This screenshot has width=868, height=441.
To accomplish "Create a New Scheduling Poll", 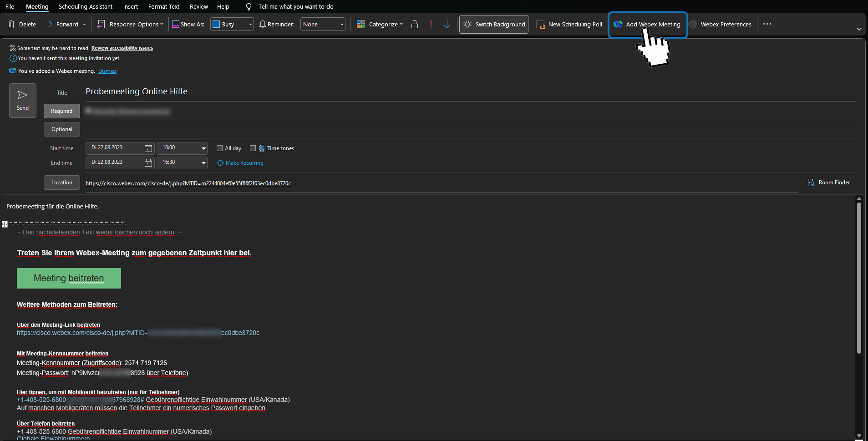I will coord(569,25).
